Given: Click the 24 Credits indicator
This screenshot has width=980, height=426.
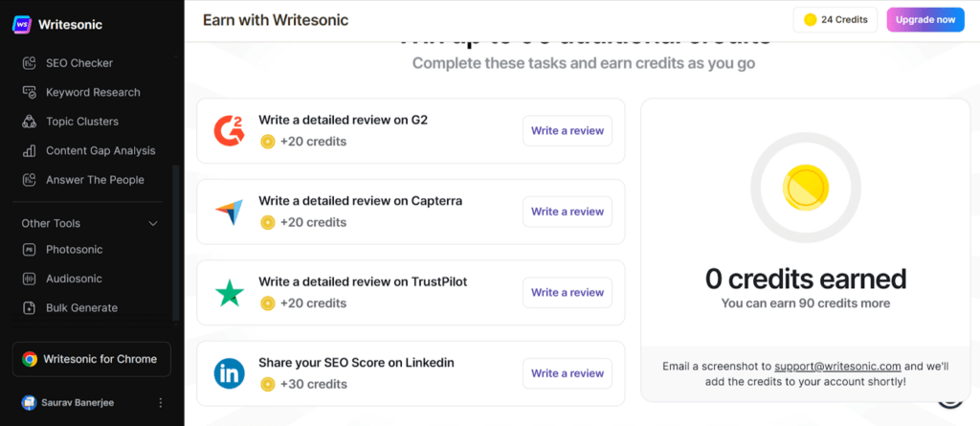Looking at the screenshot, I should [x=835, y=20].
